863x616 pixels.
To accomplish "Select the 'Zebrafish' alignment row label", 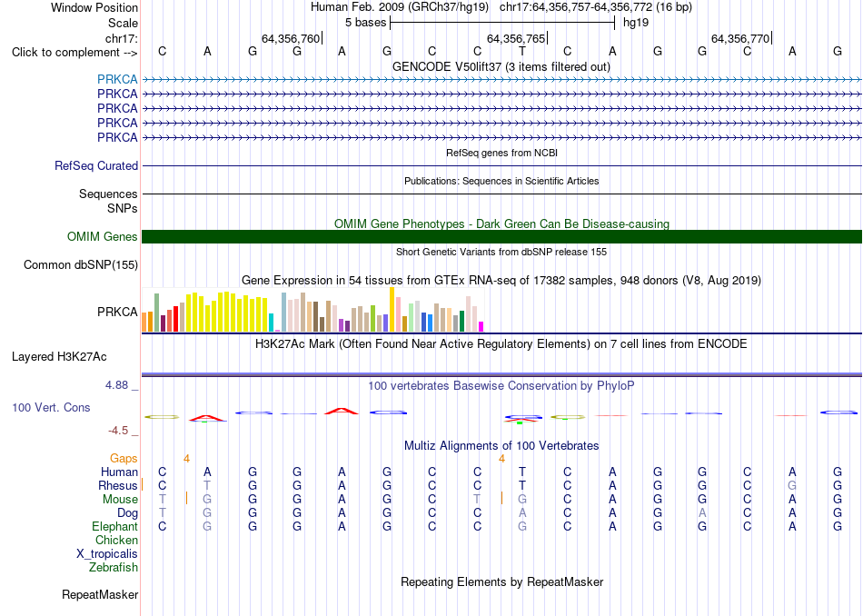I will point(114,567).
